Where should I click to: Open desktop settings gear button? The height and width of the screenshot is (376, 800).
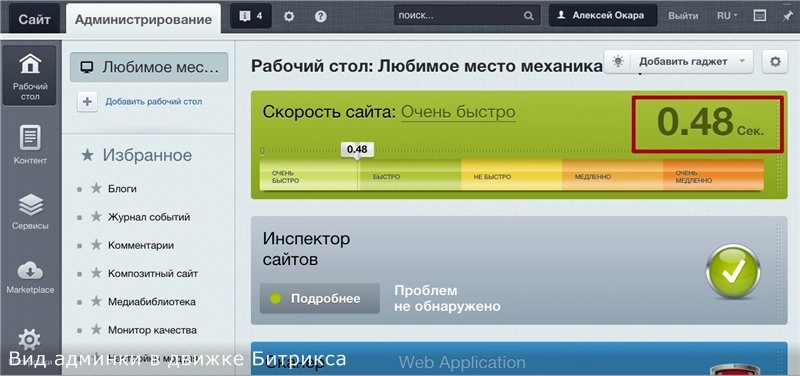tap(775, 62)
